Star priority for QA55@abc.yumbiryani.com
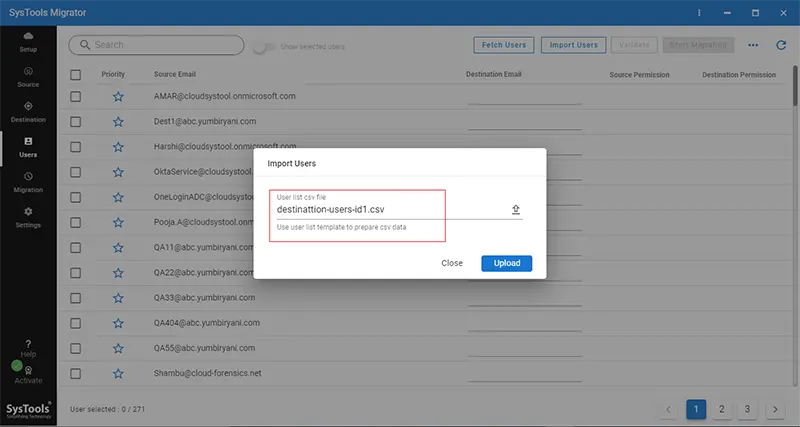 118,348
